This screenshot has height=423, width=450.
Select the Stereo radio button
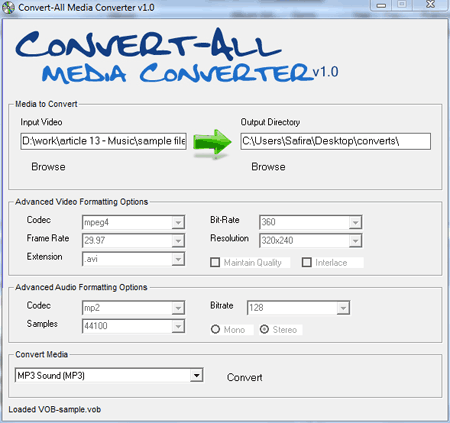(x=264, y=330)
